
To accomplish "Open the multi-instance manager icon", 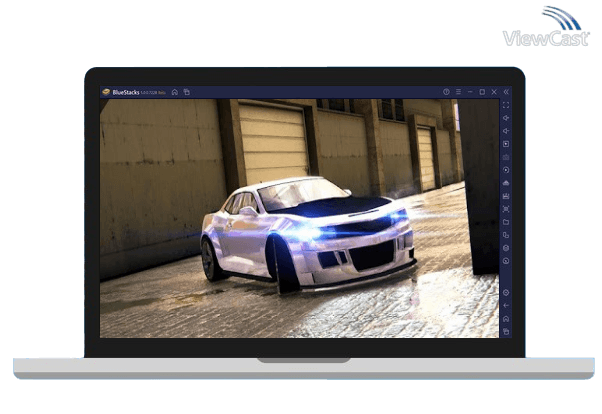I will coord(506,235).
